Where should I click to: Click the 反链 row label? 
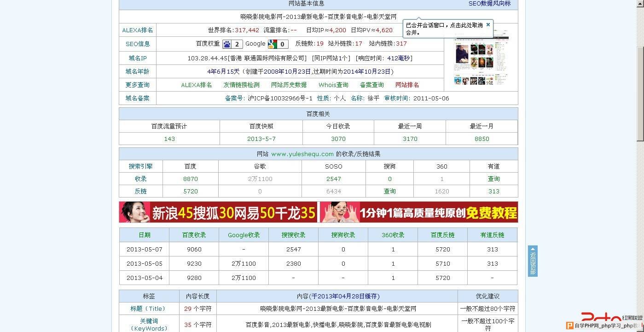140,191
